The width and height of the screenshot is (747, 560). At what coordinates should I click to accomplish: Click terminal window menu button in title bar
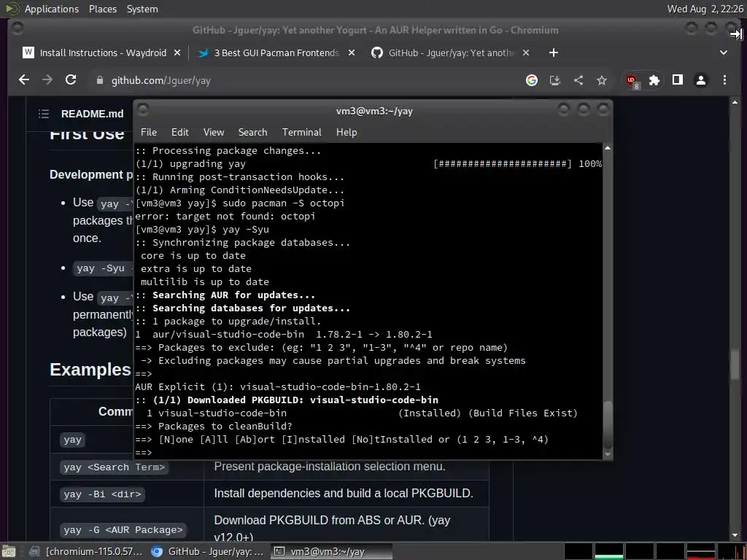click(x=143, y=110)
